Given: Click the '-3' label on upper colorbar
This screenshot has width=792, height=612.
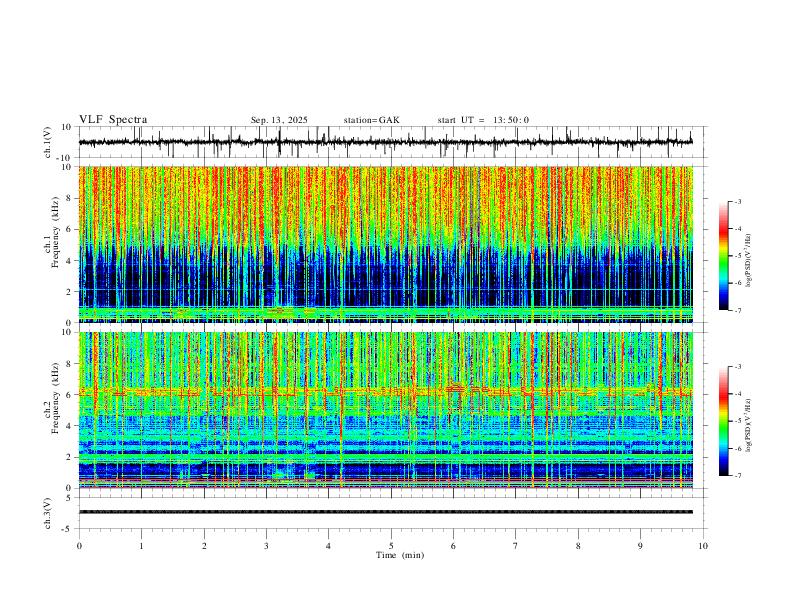Looking at the screenshot, I should click(x=737, y=201).
